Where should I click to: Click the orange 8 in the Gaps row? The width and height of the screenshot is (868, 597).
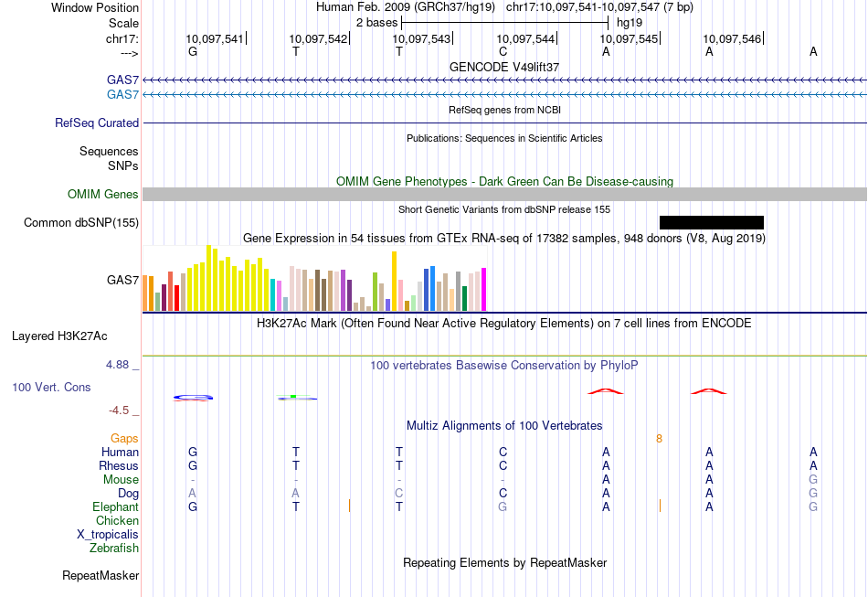coord(660,439)
